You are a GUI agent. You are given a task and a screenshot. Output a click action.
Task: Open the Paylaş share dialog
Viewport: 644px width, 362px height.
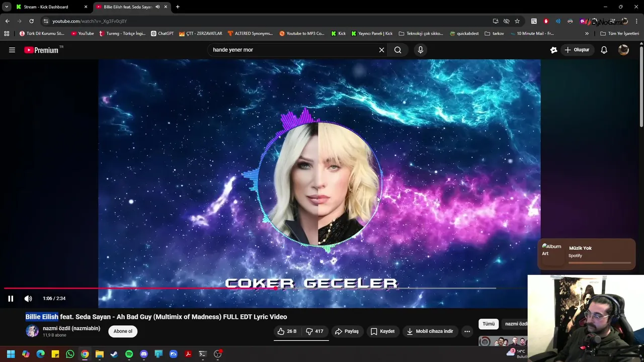[x=347, y=331]
